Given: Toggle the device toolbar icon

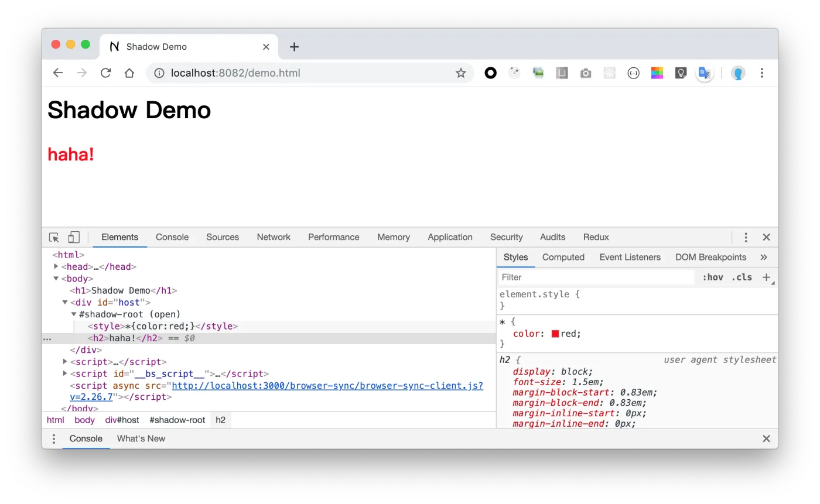Looking at the screenshot, I should [x=74, y=237].
